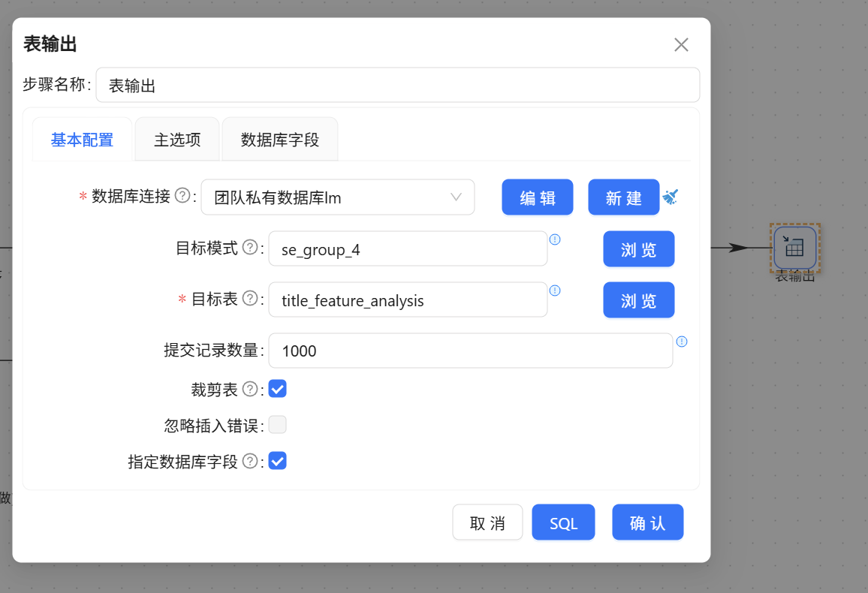Click the help icon next to 裁剪表

click(250, 389)
